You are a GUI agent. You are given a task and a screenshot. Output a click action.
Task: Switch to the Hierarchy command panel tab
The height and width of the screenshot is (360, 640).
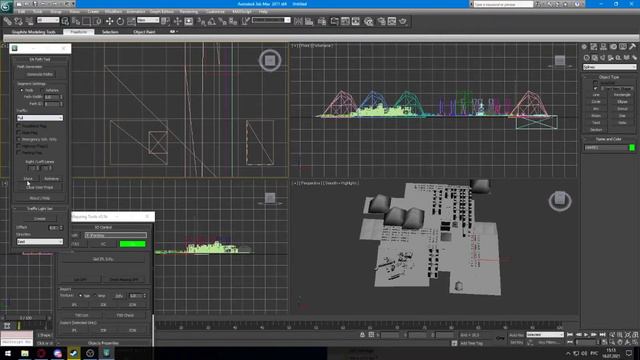click(603, 47)
